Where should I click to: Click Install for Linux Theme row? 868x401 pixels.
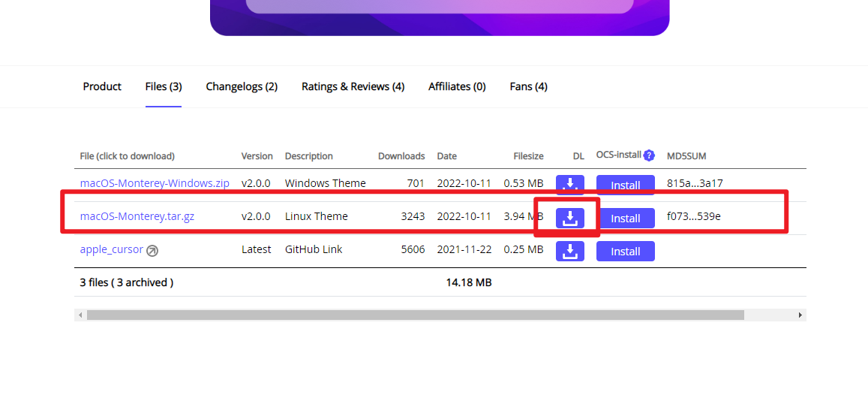point(626,219)
